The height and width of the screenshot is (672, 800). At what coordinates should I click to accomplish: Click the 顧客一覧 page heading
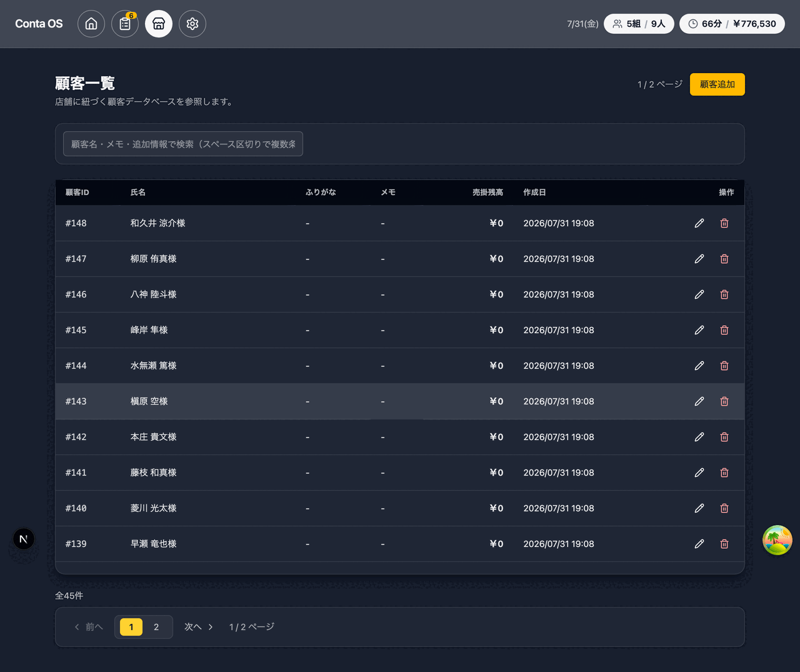click(85, 83)
